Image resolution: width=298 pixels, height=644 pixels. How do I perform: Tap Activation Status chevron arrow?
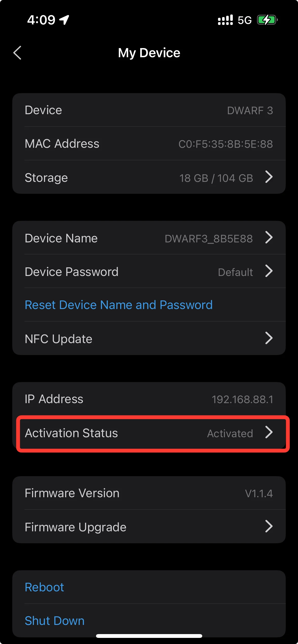[269, 432]
